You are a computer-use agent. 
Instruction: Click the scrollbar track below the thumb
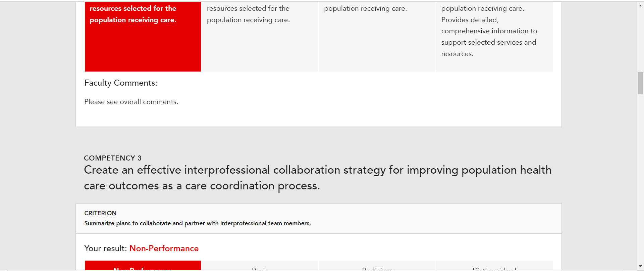(640, 178)
